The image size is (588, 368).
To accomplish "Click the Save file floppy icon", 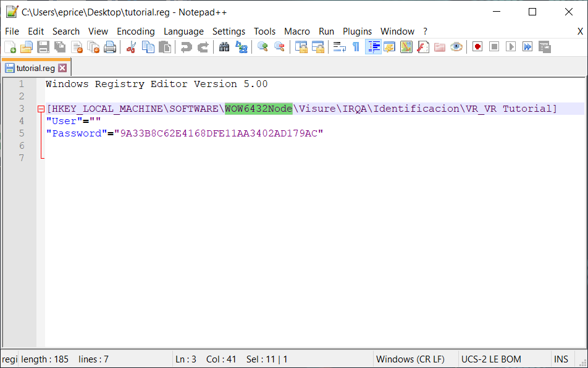I will coord(43,47).
